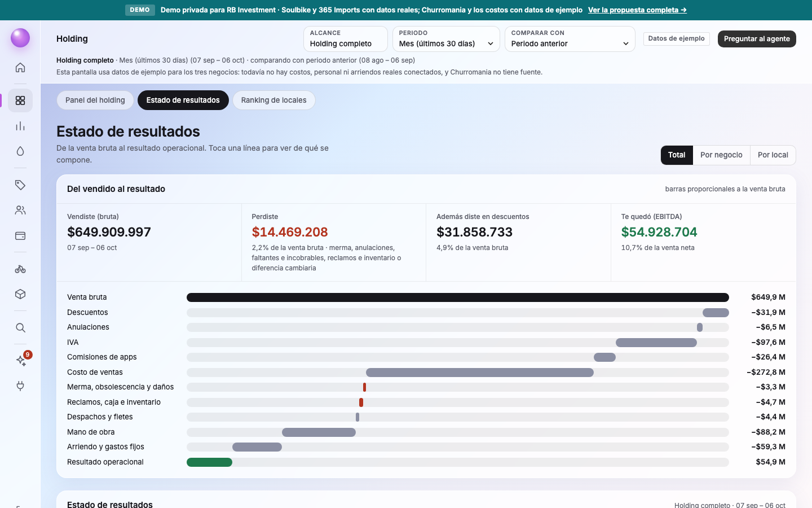Open the price tag icon in sidebar
Viewport: 812px width, 508px height.
coord(20,185)
